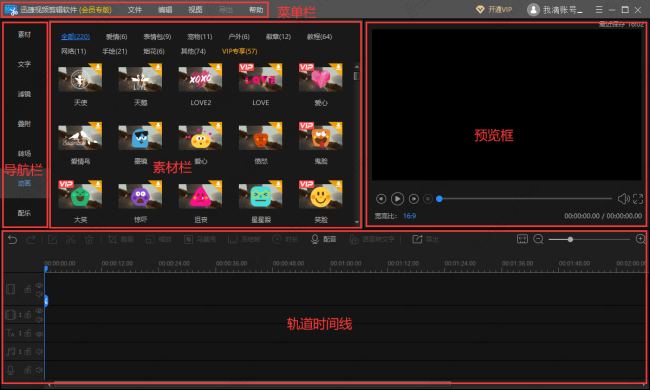650x390 pixels.
Task: Open the 文件 menu
Action: tap(135, 10)
